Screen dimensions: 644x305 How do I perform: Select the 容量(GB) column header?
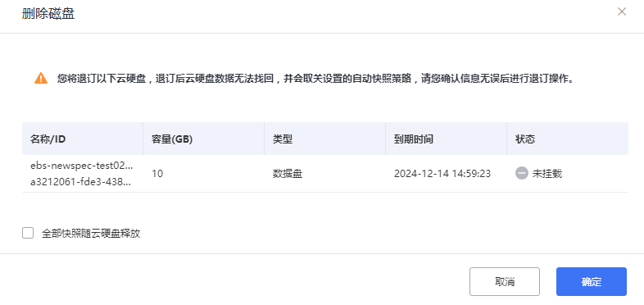point(172,139)
